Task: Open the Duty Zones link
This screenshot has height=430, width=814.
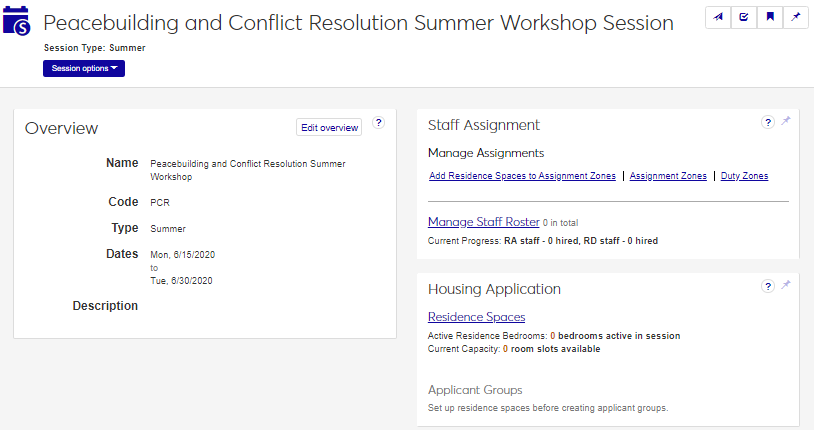Action: (x=744, y=176)
